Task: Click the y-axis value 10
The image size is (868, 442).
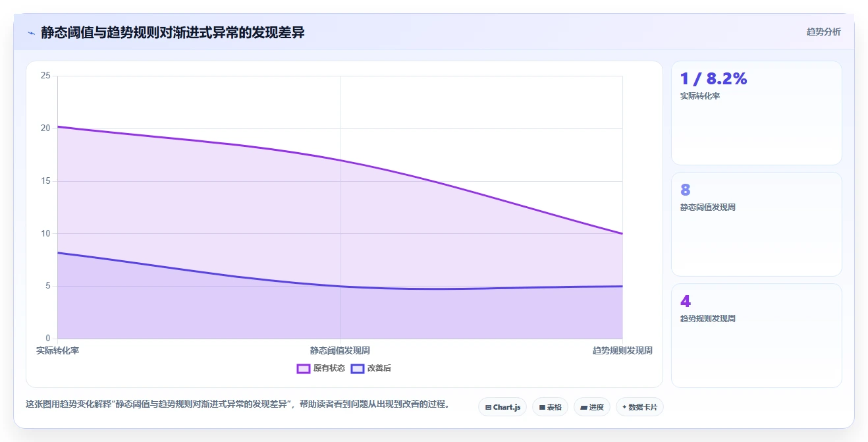Action: [x=45, y=233]
